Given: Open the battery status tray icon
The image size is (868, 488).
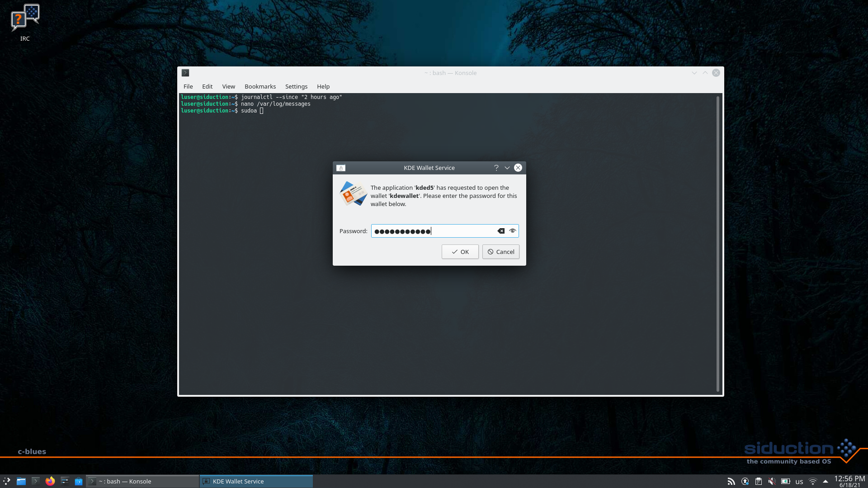Looking at the screenshot, I should pos(786,482).
